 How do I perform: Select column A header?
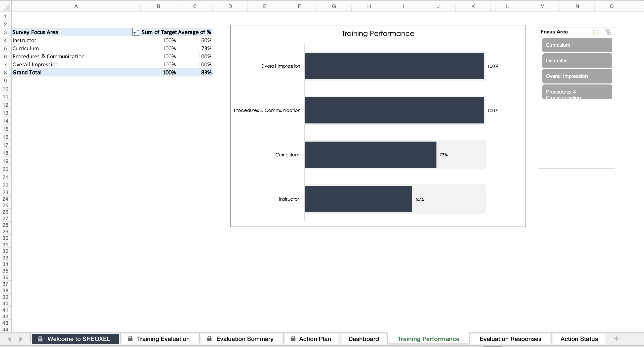point(76,7)
